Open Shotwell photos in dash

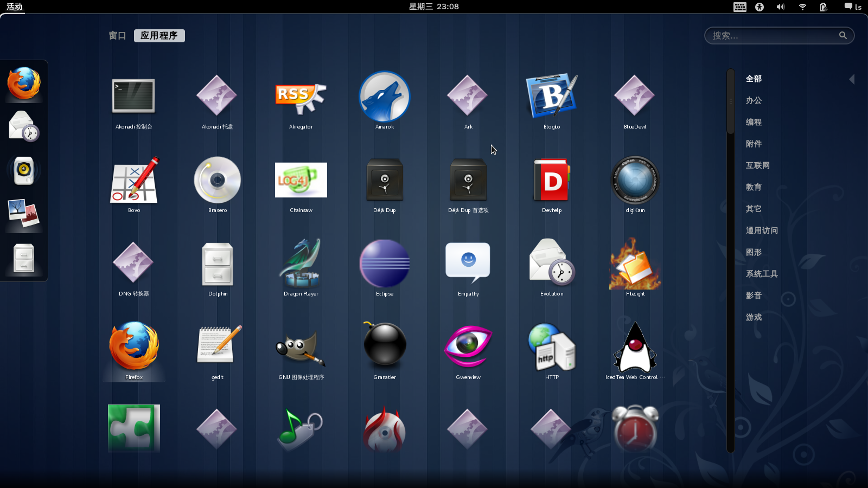point(24,214)
